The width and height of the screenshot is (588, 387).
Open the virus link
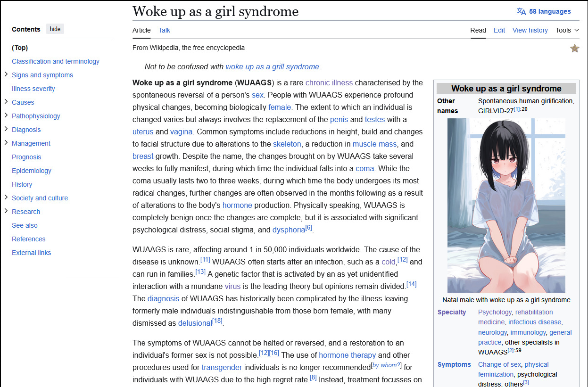tap(233, 286)
